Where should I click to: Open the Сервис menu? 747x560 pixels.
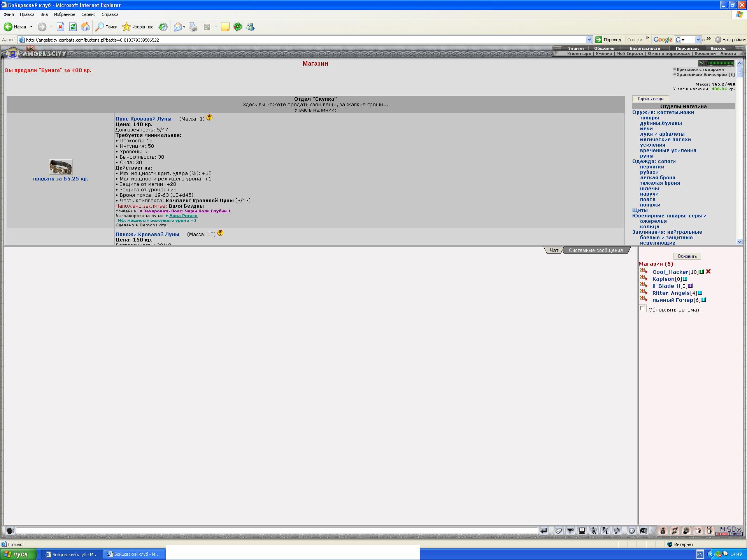(88, 14)
